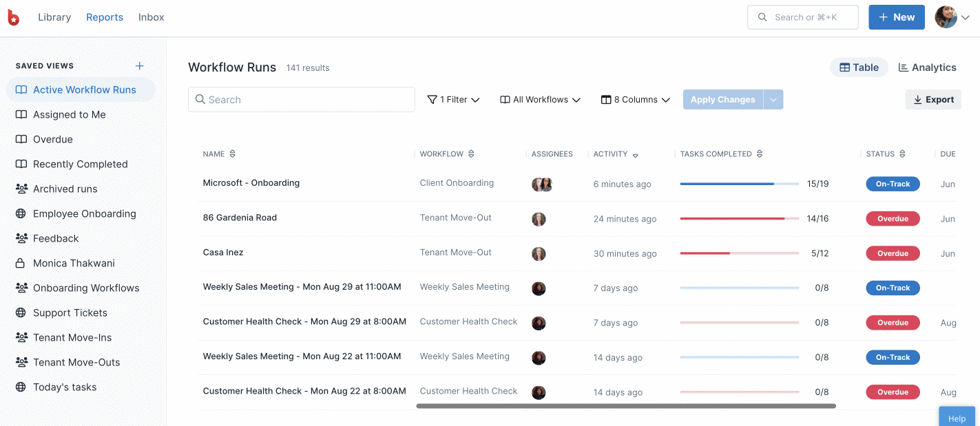Open the 1 Filter dropdown

pyautogui.click(x=453, y=100)
